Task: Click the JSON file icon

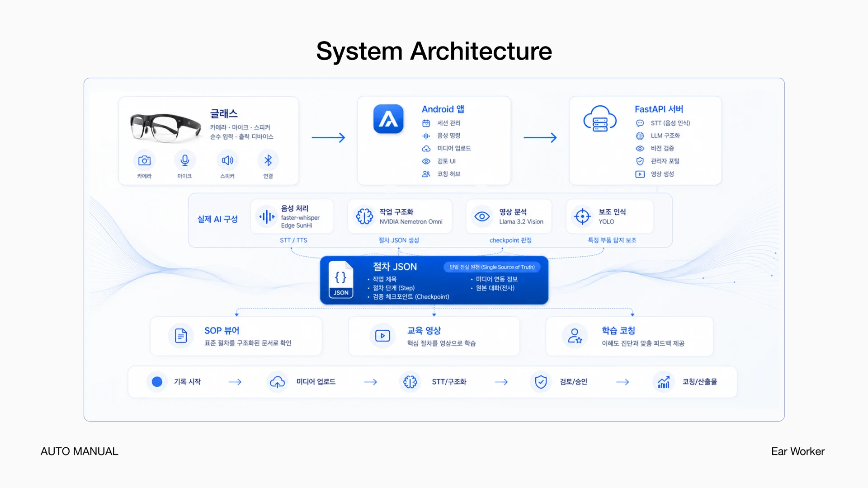Action: [x=341, y=280]
